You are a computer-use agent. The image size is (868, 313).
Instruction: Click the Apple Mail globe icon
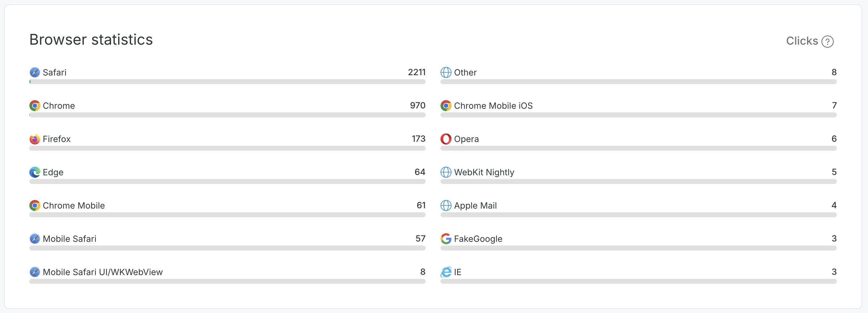(x=446, y=205)
